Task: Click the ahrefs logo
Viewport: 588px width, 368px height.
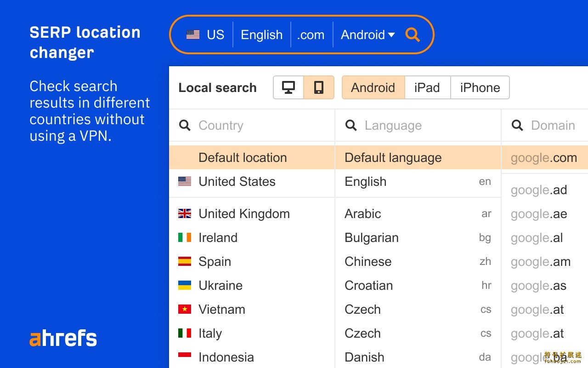Action: 63,338
